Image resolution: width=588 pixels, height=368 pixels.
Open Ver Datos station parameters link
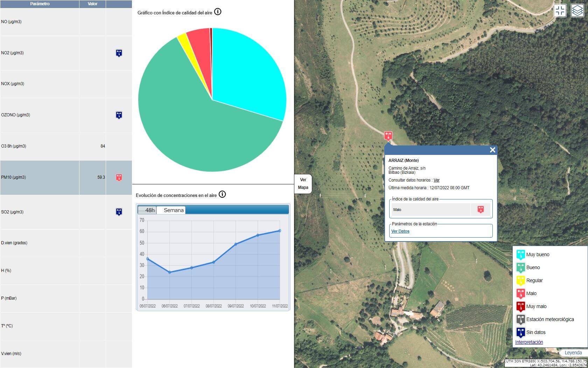[x=400, y=231]
